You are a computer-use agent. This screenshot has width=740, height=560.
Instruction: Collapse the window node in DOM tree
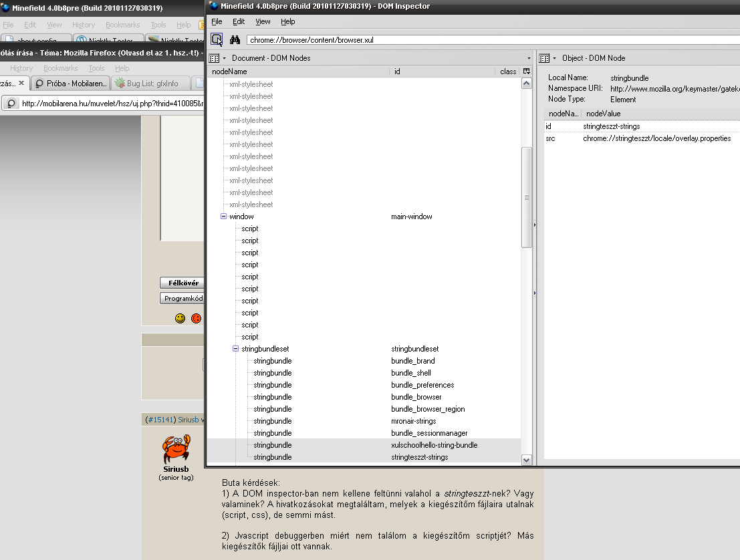[223, 216]
